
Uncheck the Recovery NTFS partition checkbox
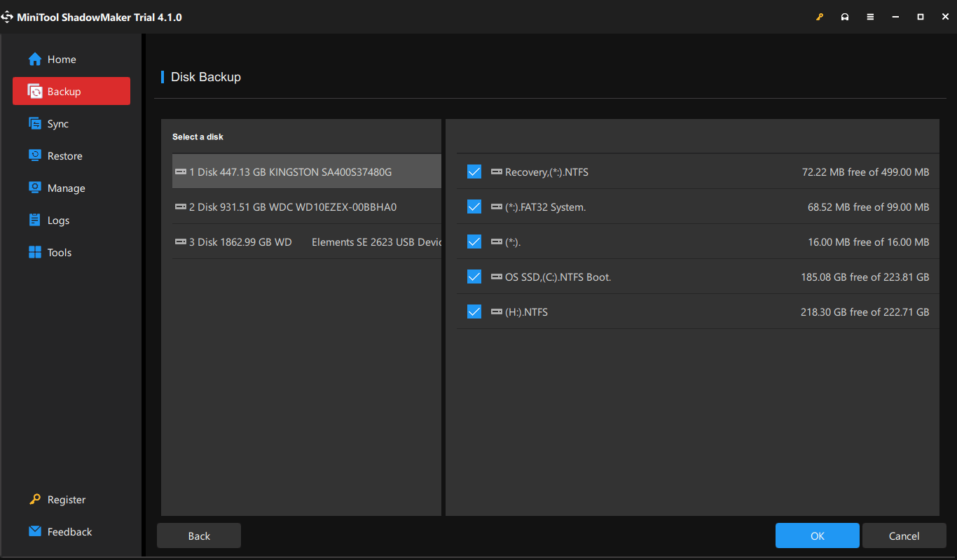pos(474,171)
